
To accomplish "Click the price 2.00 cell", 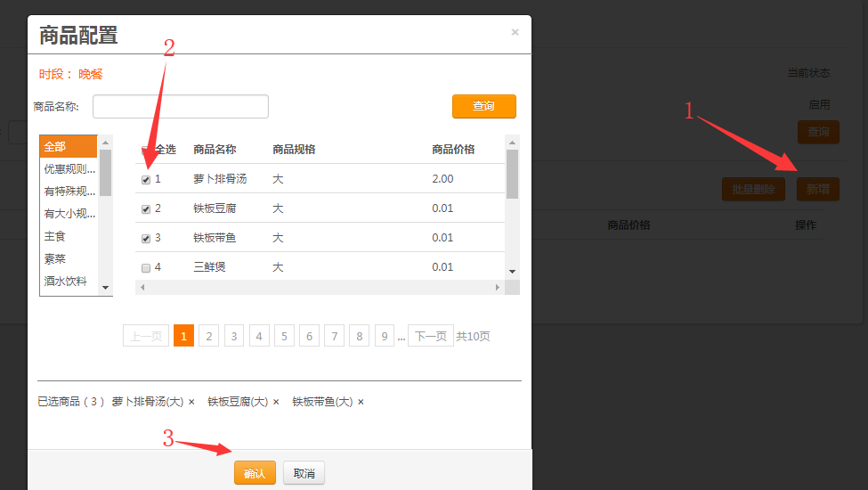I will pyautogui.click(x=442, y=179).
